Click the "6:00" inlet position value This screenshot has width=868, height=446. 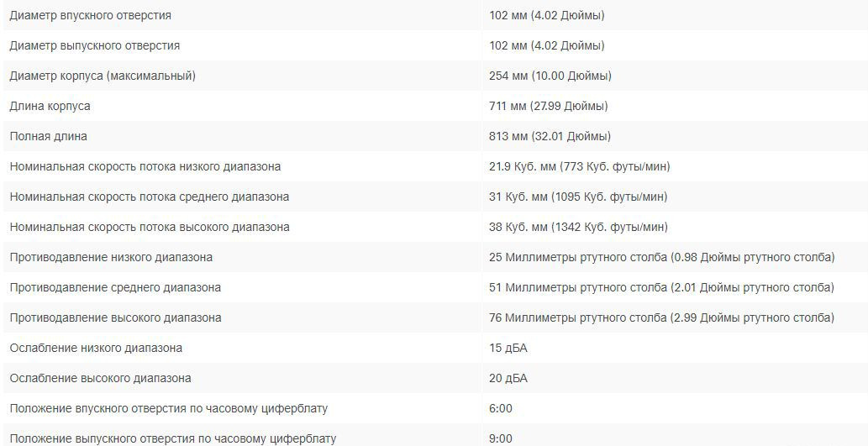500,408
